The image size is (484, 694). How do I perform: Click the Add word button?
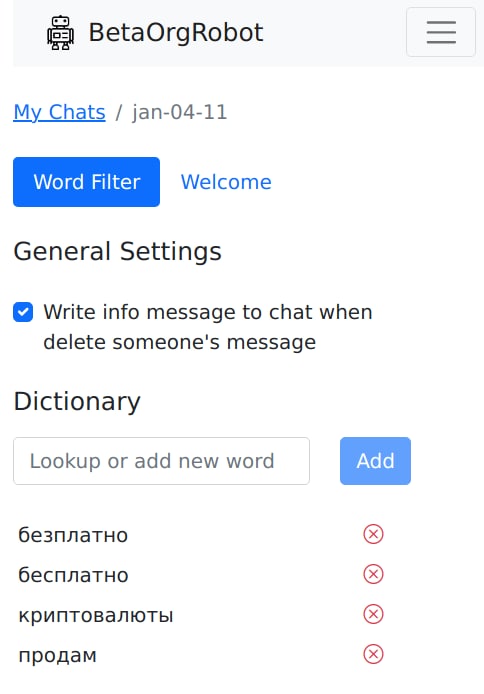pos(375,461)
